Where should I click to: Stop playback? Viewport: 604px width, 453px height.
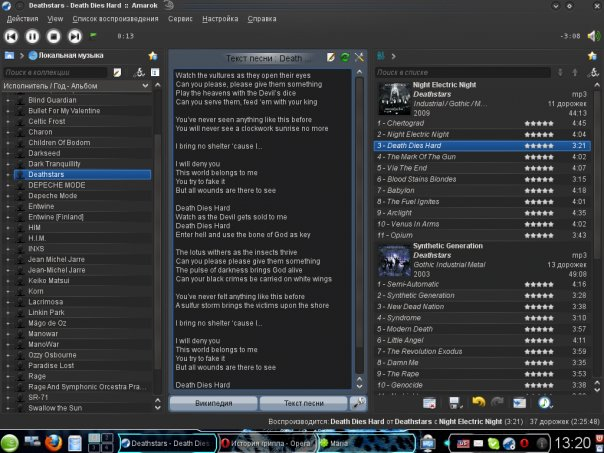[54, 36]
